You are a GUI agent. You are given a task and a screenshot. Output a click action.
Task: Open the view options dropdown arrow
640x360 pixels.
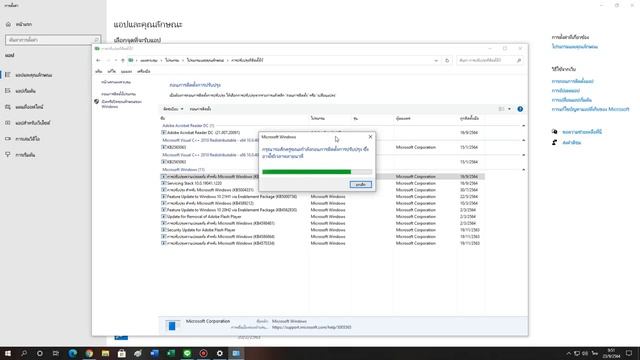509,109
